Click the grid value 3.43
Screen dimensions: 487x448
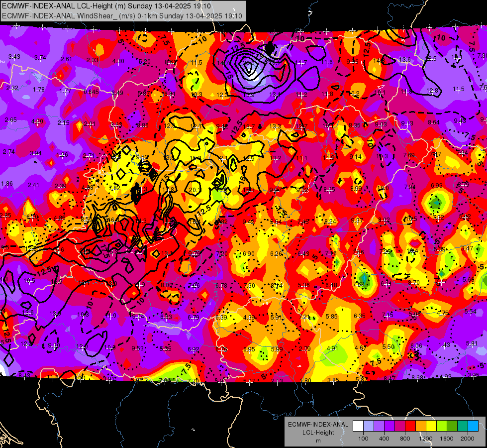(14, 57)
